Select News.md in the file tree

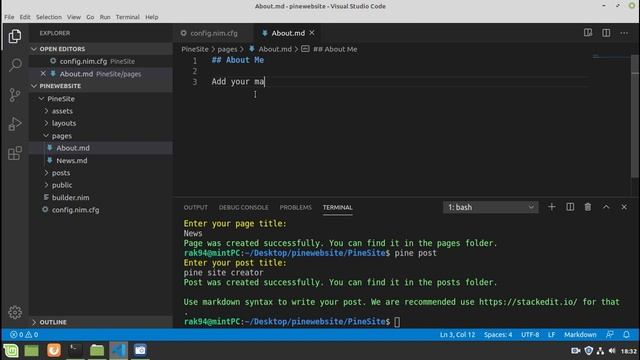100,160
